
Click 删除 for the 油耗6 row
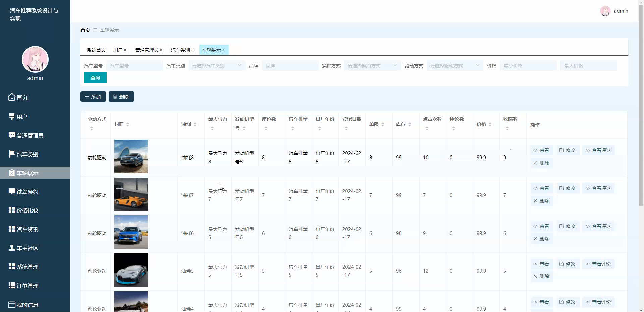541,239
